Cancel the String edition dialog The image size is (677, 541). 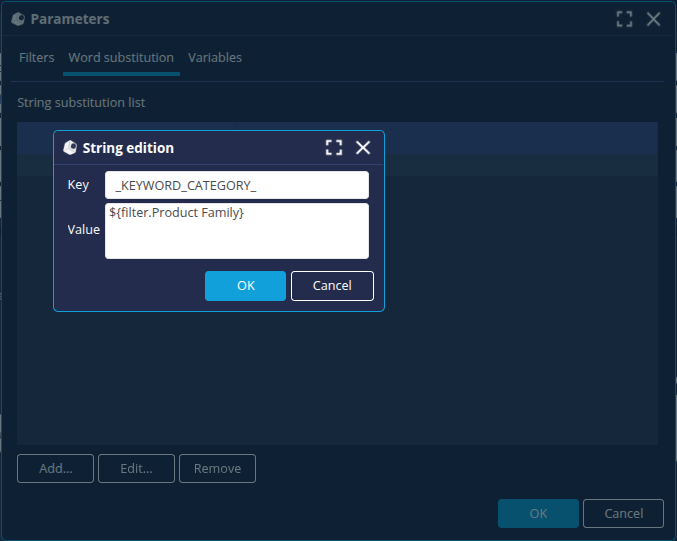332,286
